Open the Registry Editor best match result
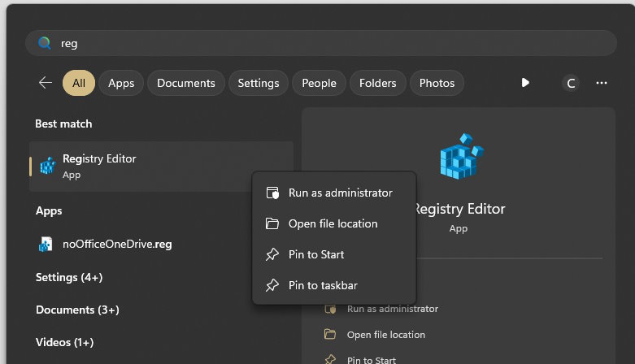Screen dimensions: 635x364 coord(161,166)
